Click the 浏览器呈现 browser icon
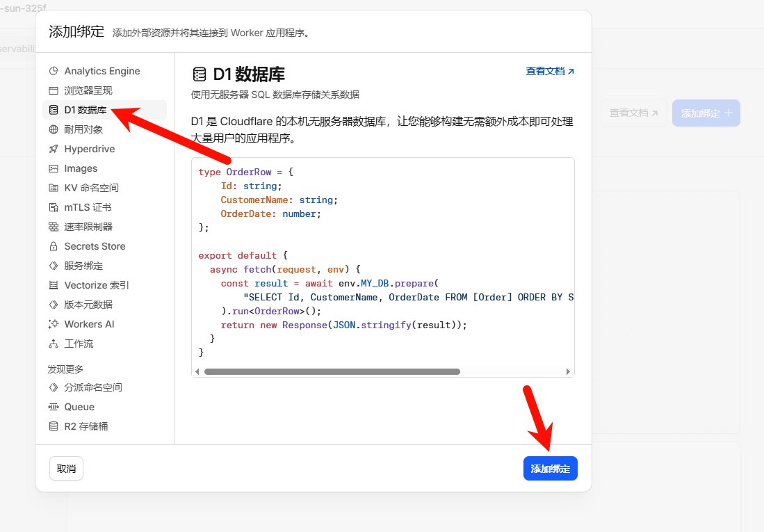 click(54, 90)
